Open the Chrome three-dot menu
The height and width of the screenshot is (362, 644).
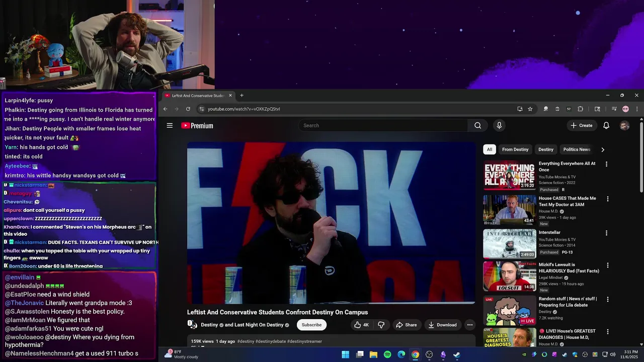pos(636,109)
